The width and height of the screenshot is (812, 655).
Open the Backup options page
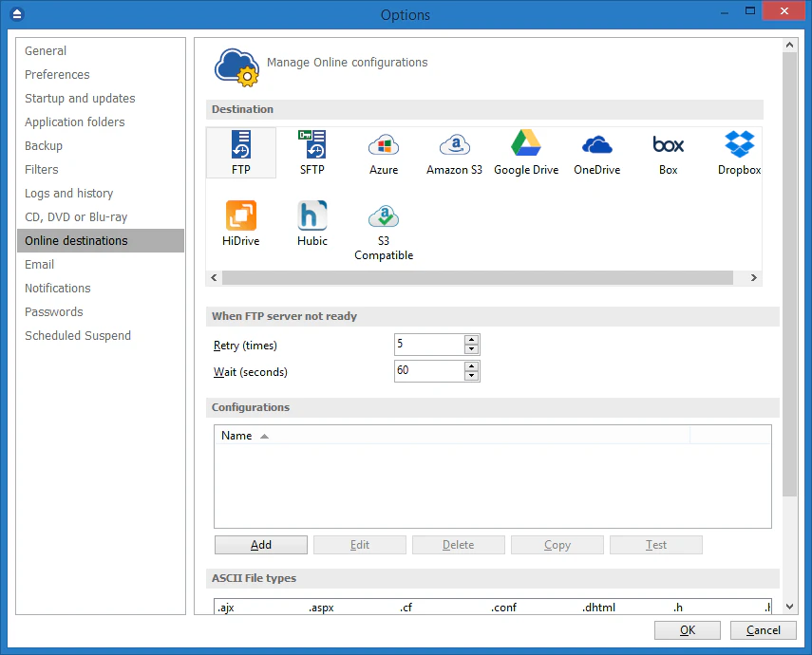(x=44, y=146)
